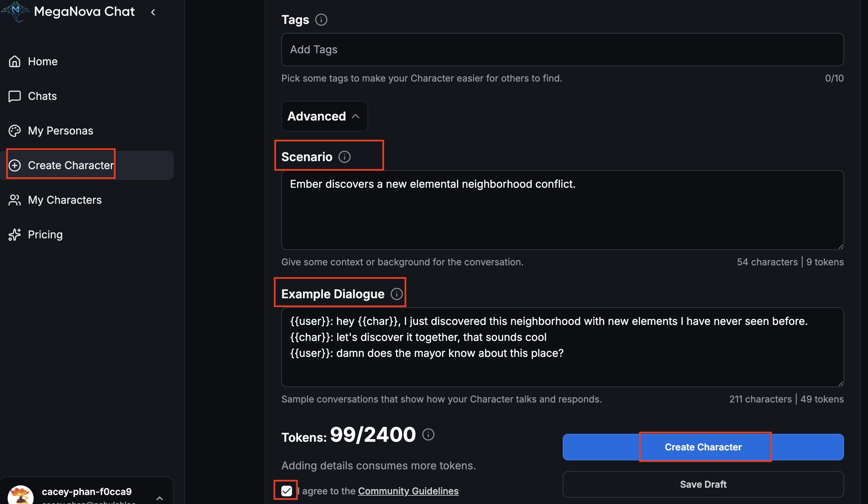Collapse the Advanced section

[324, 116]
